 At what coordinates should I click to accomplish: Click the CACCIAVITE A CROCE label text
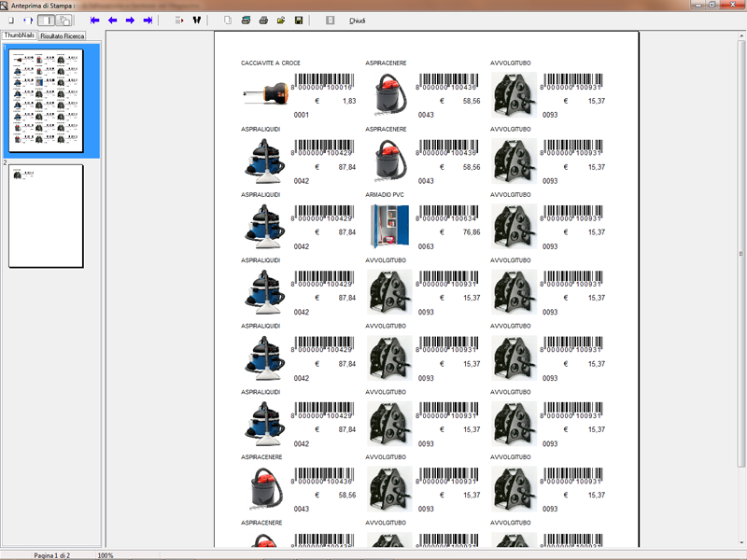(x=270, y=63)
